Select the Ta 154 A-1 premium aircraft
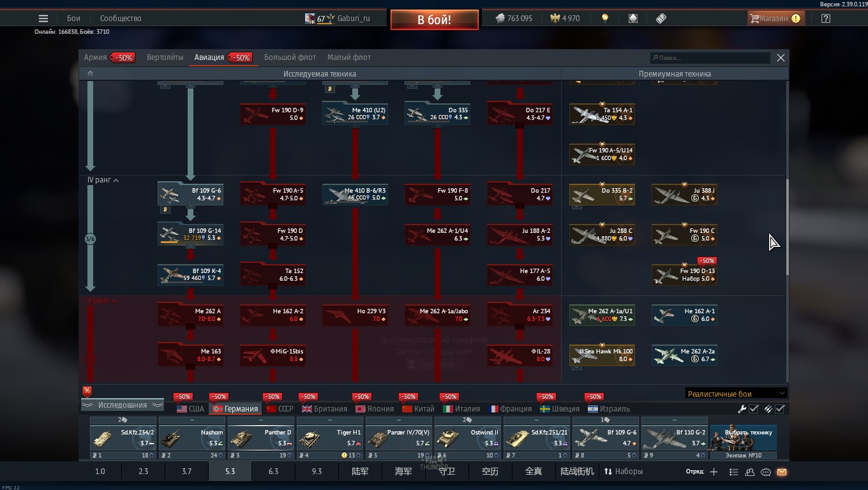This screenshot has height=490, width=868. pos(602,114)
